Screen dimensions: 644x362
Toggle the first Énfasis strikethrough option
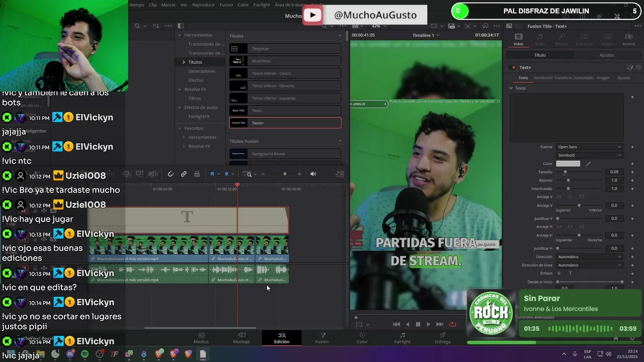click(558, 273)
